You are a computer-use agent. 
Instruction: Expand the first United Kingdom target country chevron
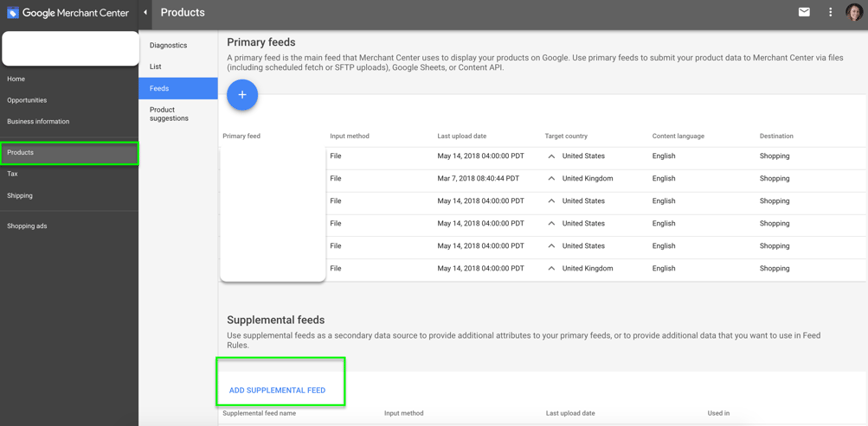551,179
